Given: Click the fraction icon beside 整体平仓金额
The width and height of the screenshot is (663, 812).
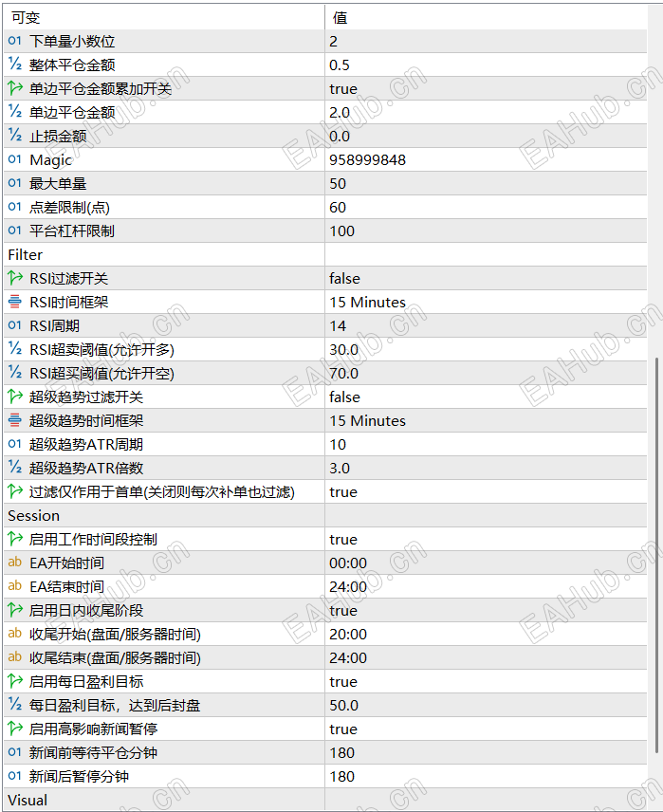Looking at the screenshot, I should (x=14, y=65).
